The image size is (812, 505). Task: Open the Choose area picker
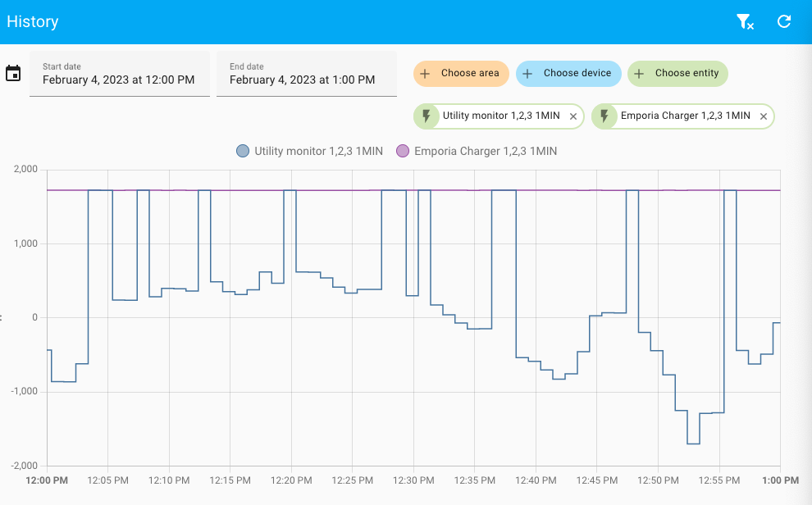click(461, 73)
